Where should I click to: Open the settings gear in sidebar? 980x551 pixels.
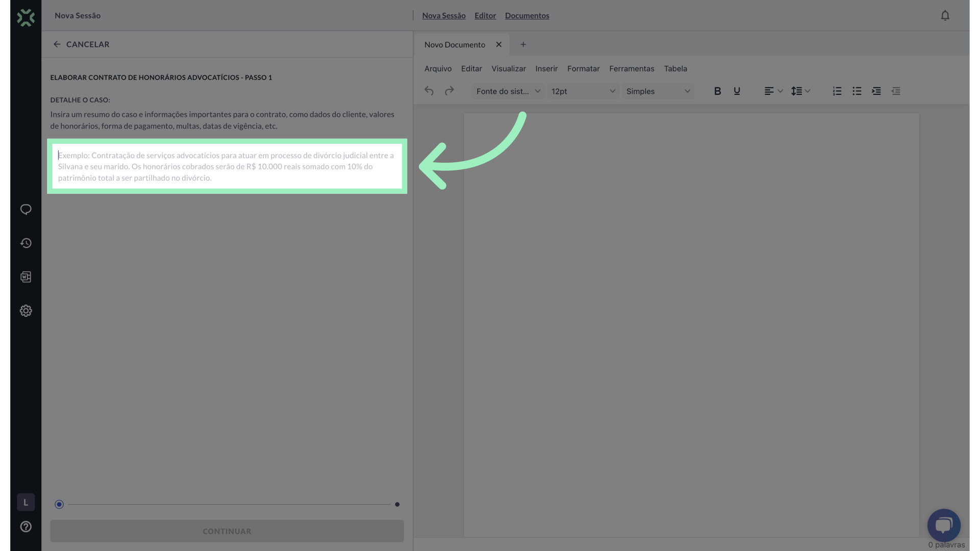coord(26,311)
